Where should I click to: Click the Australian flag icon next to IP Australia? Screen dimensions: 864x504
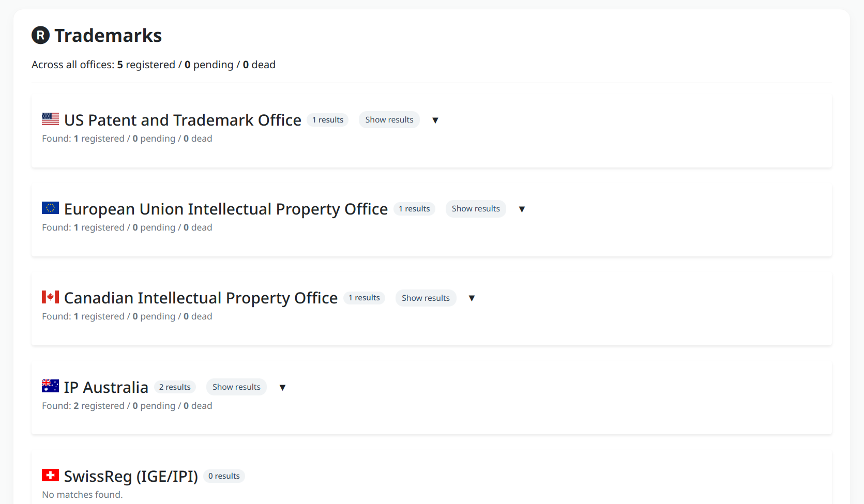click(x=50, y=386)
